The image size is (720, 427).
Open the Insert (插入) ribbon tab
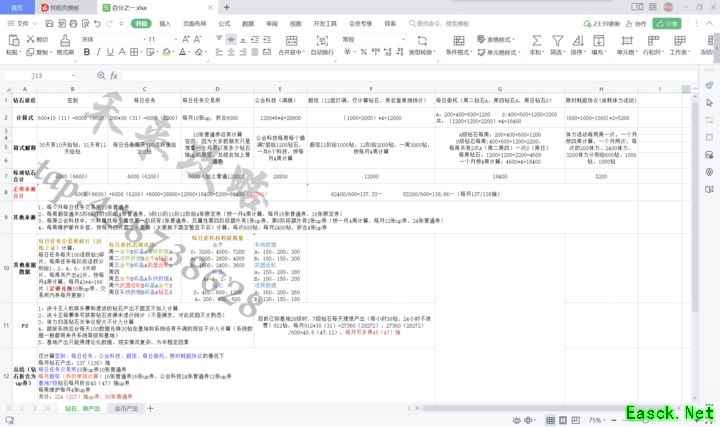pyautogui.click(x=165, y=22)
